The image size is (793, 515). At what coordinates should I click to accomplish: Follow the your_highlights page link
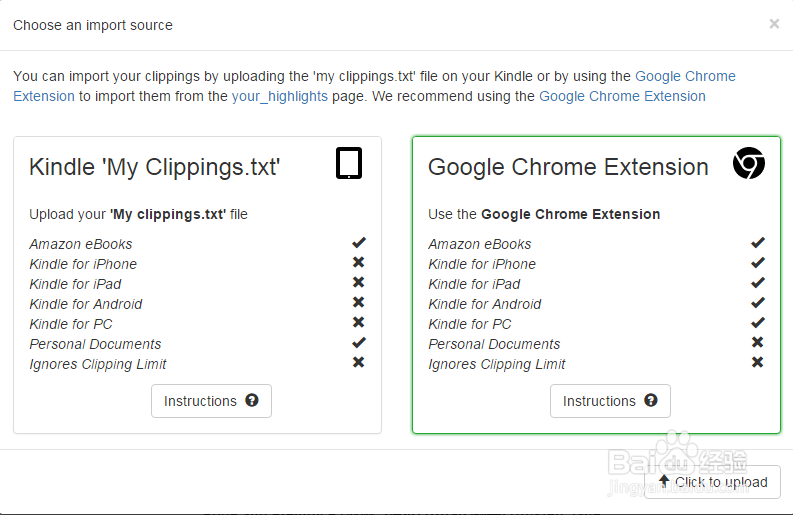coord(279,96)
